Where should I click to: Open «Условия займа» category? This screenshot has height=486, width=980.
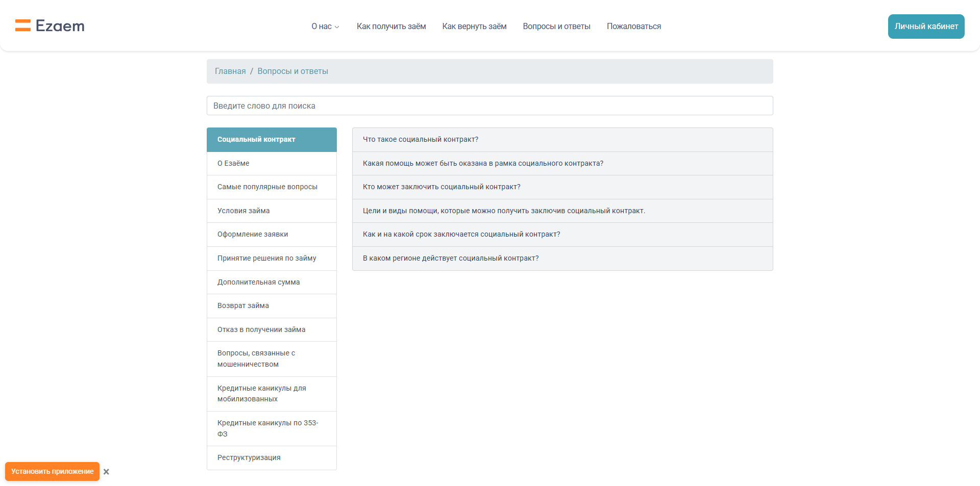243,211
